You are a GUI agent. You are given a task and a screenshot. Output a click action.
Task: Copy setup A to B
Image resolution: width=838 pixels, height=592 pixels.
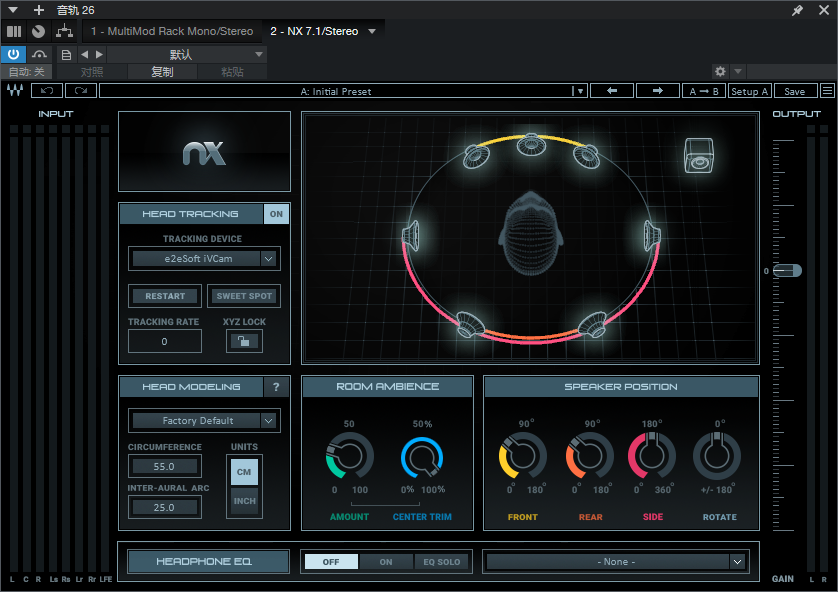pos(704,91)
